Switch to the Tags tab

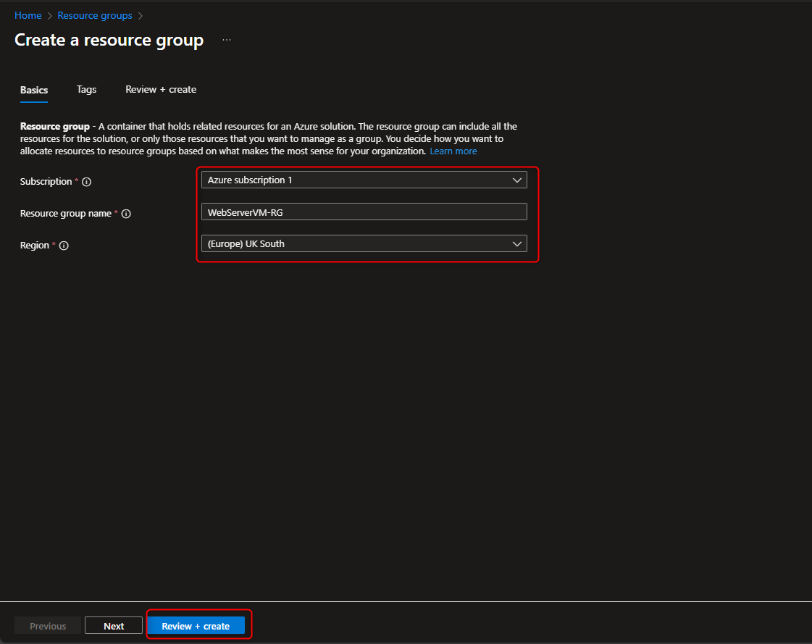point(86,89)
